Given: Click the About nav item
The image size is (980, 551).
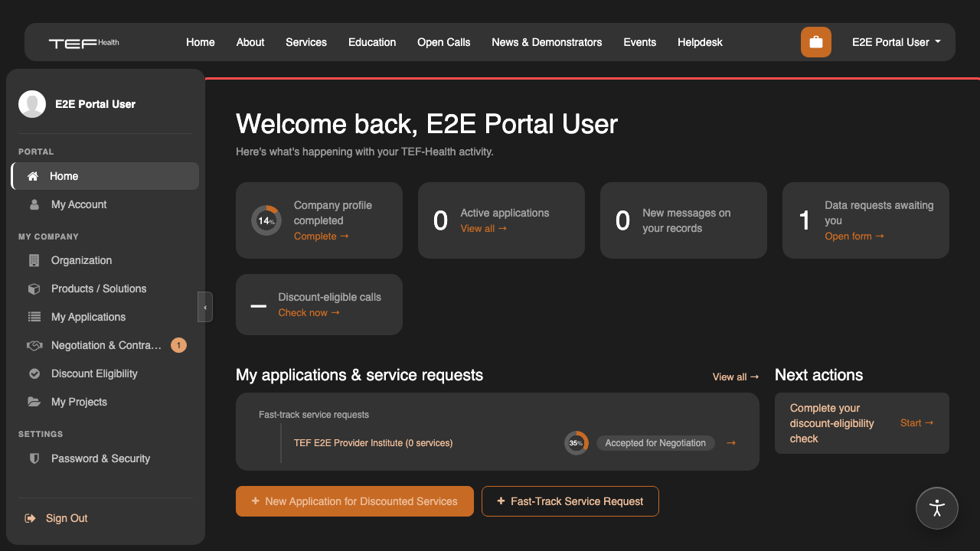Looking at the screenshot, I should [x=250, y=42].
